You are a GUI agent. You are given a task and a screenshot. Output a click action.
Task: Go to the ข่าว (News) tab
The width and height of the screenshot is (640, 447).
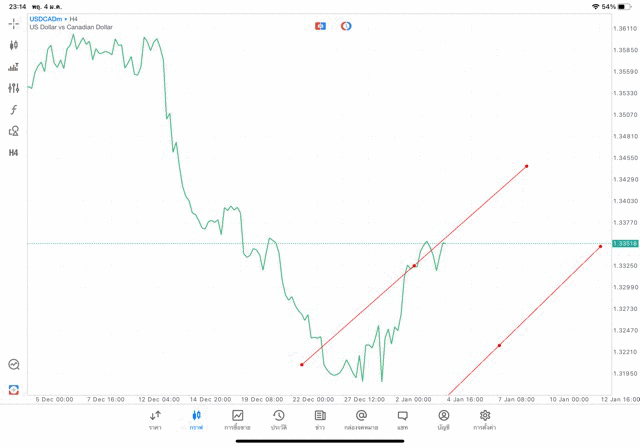click(320, 420)
